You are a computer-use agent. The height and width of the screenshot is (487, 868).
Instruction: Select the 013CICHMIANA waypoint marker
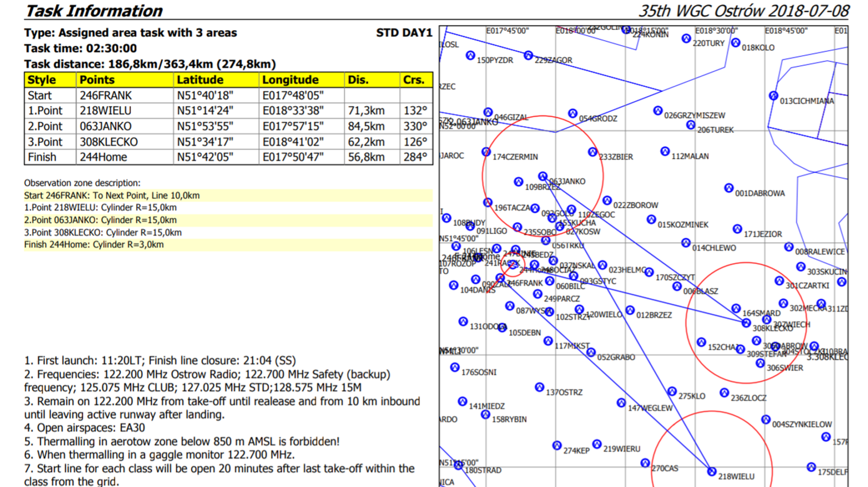(773, 96)
